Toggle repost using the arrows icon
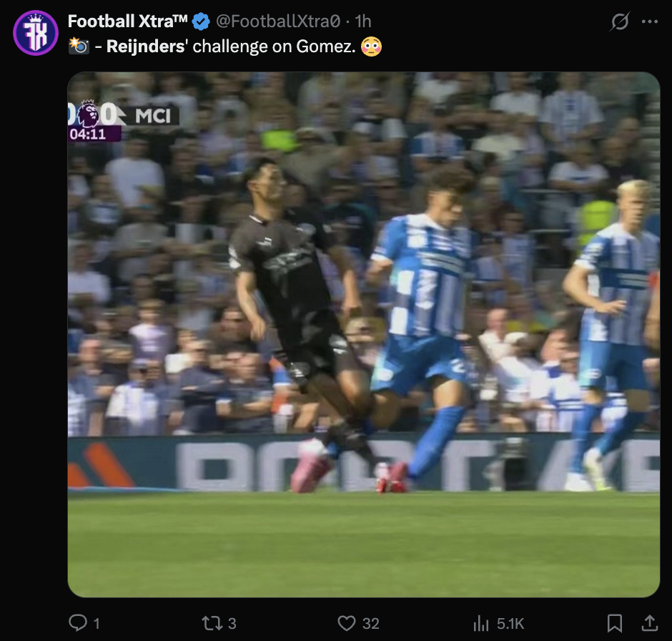 coord(212,623)
